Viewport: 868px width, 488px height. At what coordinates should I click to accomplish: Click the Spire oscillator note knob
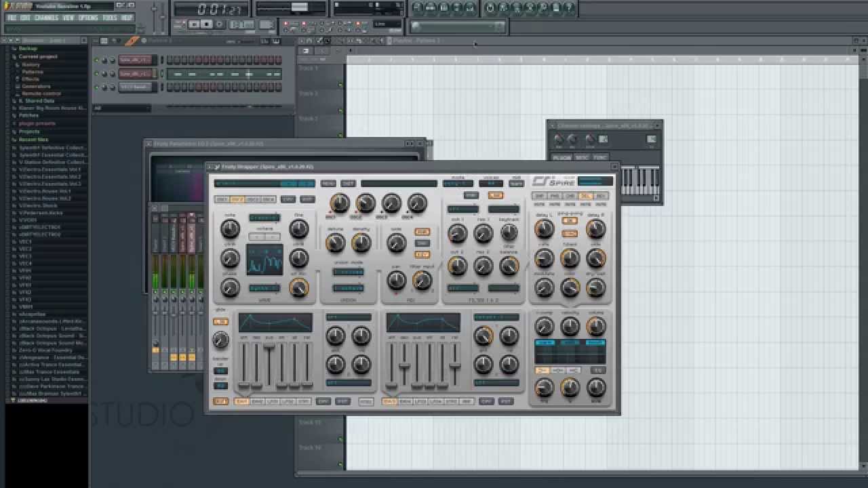point(230,228)
